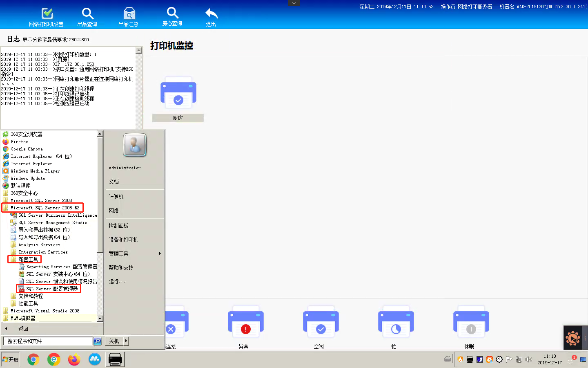The image size is (588, 368).
Task: Open 管理工具 submenu arrow
Action: [x=160, y=254]
